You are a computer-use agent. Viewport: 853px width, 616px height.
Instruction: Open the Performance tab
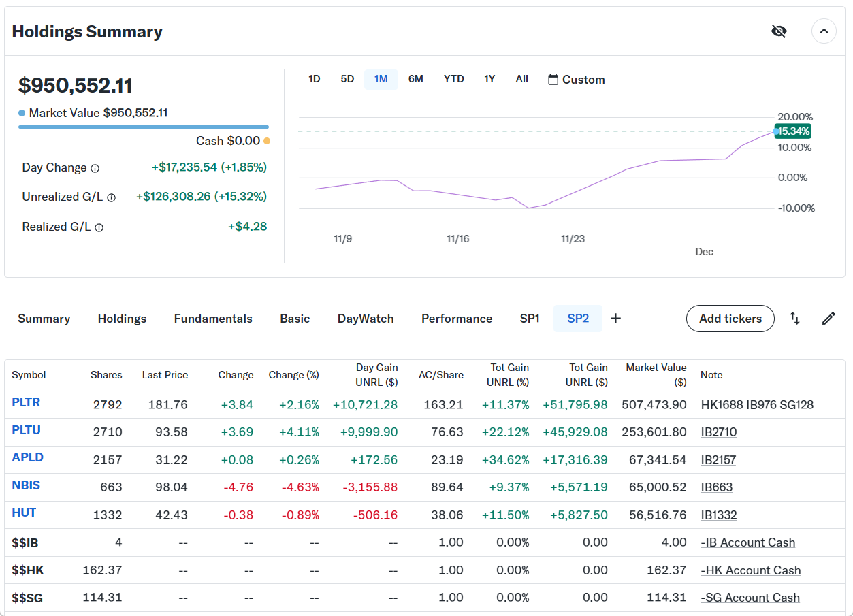click(457, 319)
